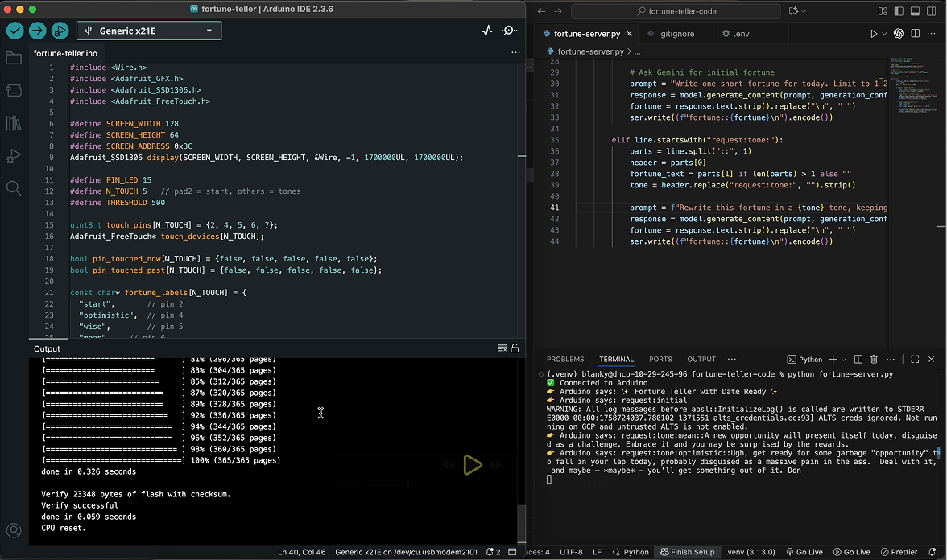This screenshot has width=947, height=560.
Task: Toggle the output panel lock icon
Action: point(515,348)
